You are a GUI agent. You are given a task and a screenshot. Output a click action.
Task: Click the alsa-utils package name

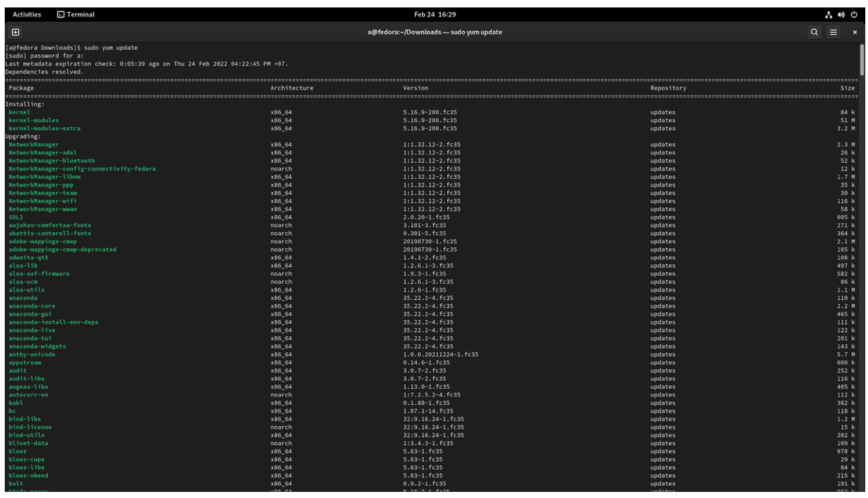click(x=26, y=290)
